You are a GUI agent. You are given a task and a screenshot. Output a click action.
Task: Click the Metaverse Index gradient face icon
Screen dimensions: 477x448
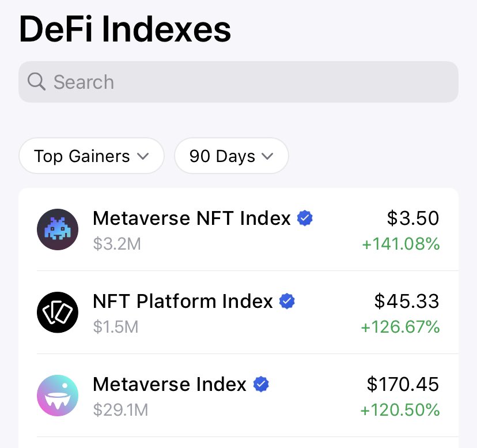click(58, 396)
